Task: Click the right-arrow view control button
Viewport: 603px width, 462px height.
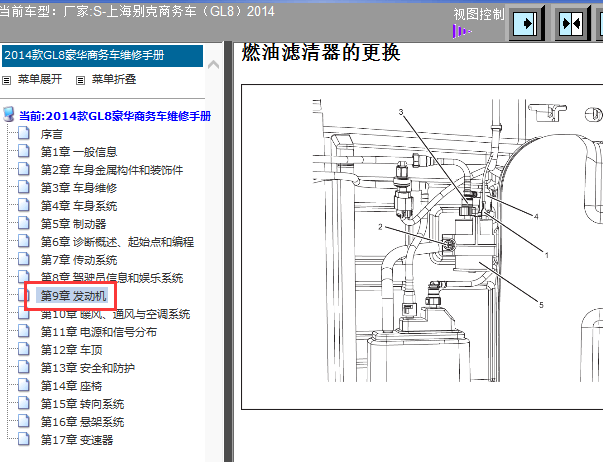Action: pos(526,24)
